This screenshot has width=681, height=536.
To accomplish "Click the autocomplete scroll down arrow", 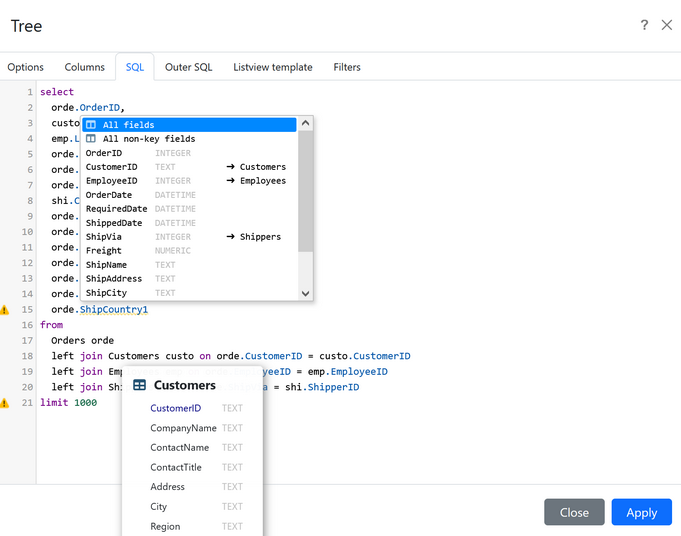I will [305, 294].
